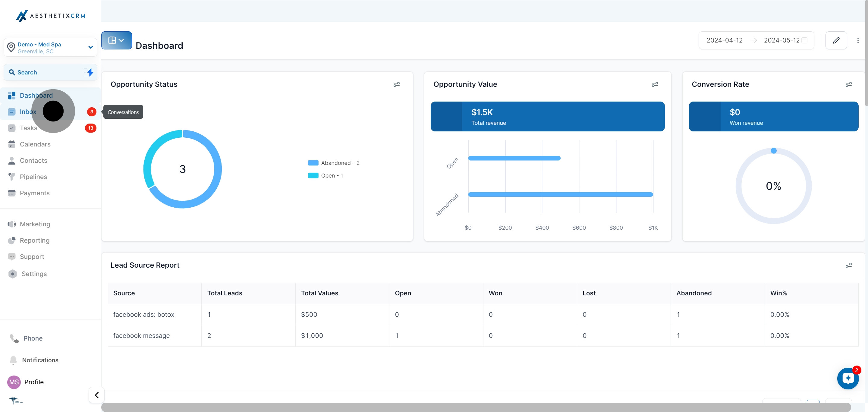Toggle the Open legend entry in chart
868x412 pixels.
(325, 175)
